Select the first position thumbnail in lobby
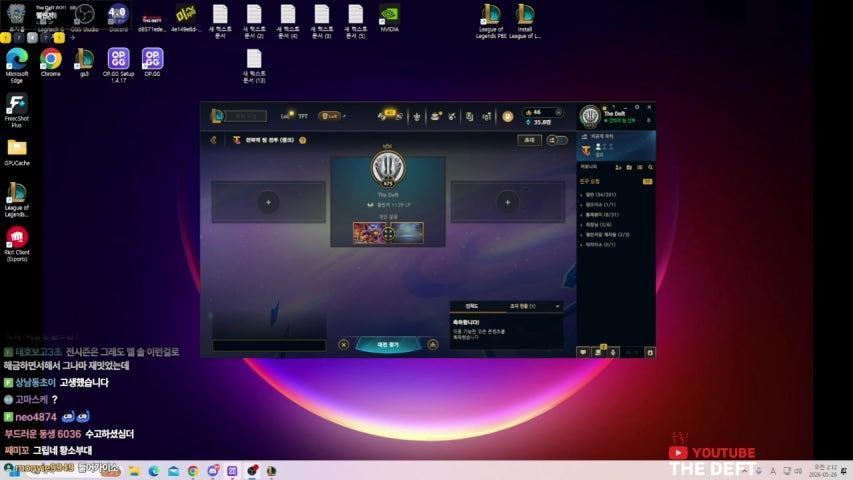The image size is (853, 480). click(368, 232)
